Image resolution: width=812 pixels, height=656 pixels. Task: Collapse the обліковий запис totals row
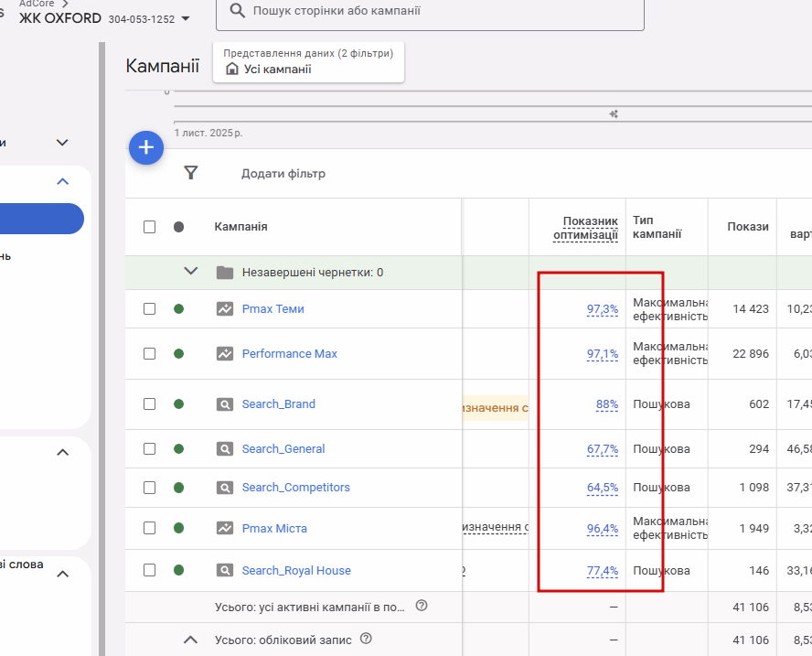pos(191,640)
